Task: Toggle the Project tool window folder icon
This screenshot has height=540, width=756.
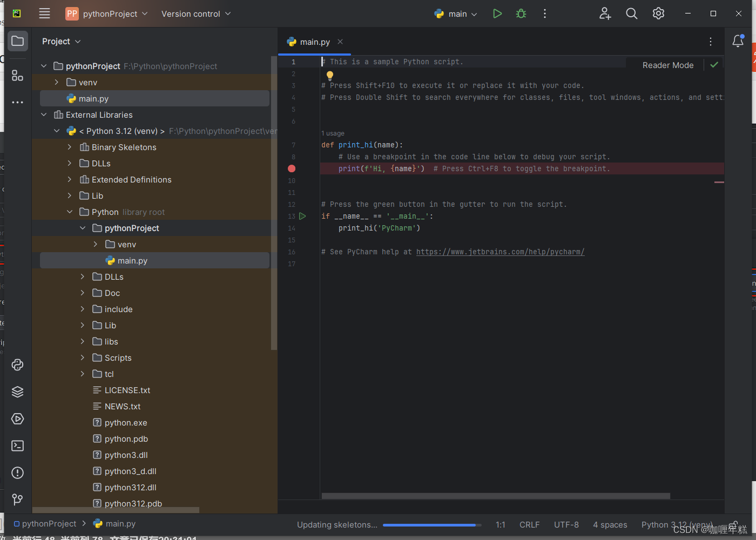Action: pos(18,41)
